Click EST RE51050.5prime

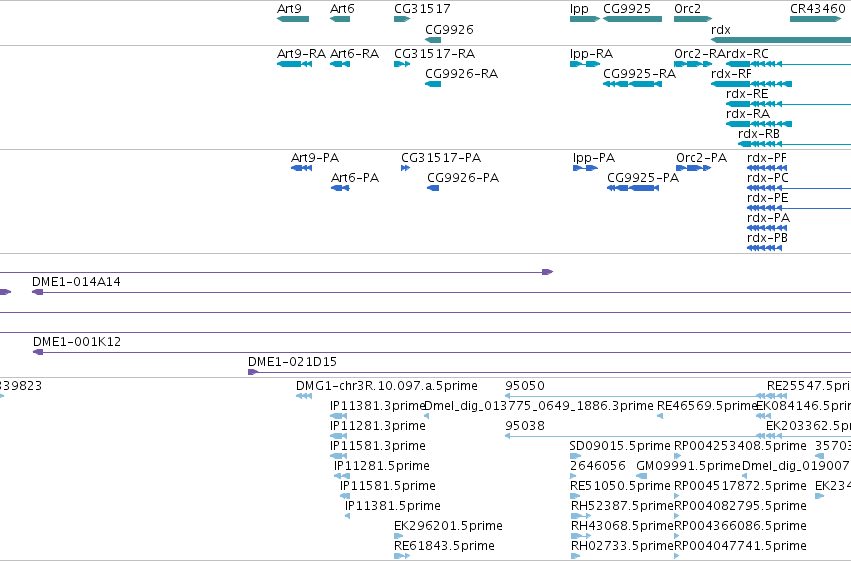(575, 496)
